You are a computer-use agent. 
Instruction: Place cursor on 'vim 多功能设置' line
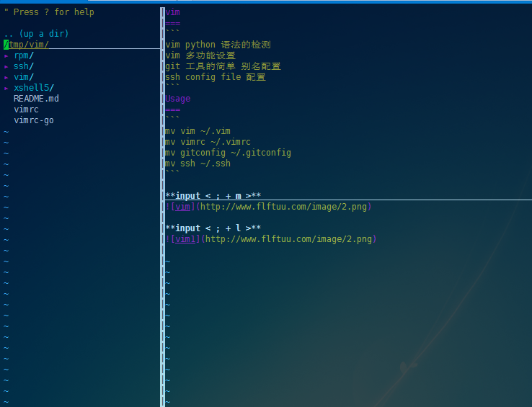(x=200, y=55)
